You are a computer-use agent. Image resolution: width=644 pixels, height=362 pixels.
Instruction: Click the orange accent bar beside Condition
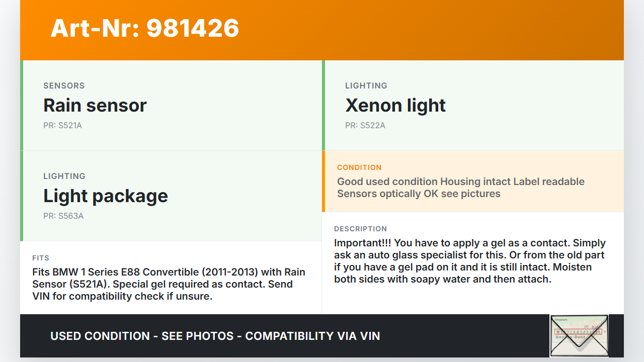[x=324, y=181]
